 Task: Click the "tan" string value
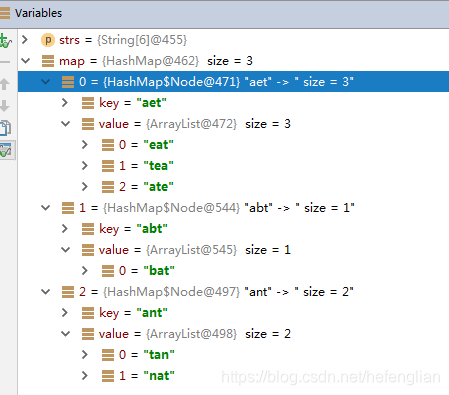[x=159, y=355]
